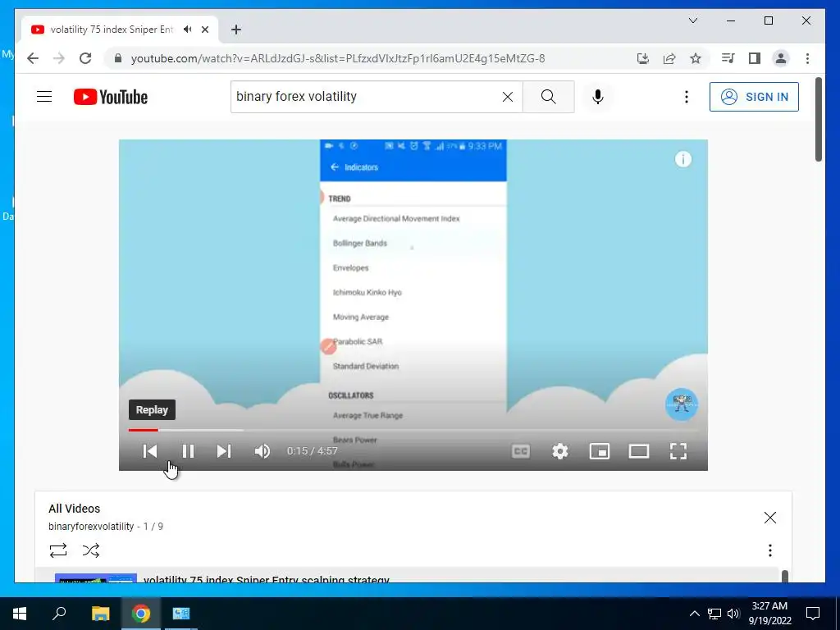Click the address bar URL
840x630 pixels.
click(x=337, y=58)
